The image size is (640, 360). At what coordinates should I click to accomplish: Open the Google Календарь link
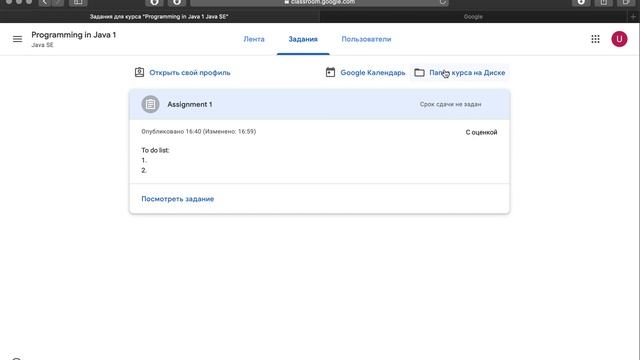[x=373, y=73]
